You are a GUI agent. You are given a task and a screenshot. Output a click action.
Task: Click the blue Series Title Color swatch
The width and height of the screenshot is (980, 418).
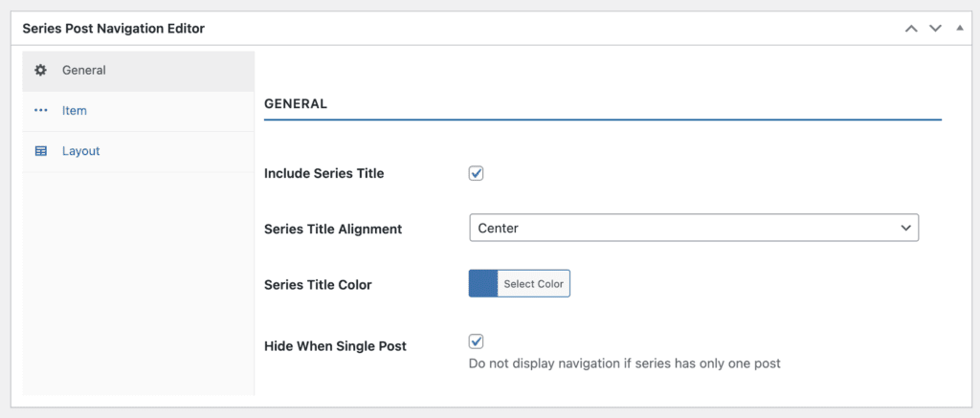pos(483,283)
